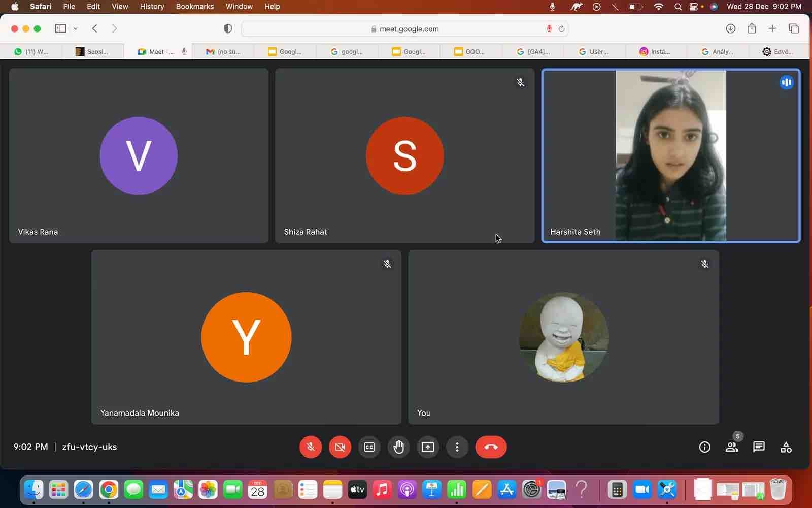This screenshot has height=508, width=812.
Task: Click the Safari back button
Action: 94,28
